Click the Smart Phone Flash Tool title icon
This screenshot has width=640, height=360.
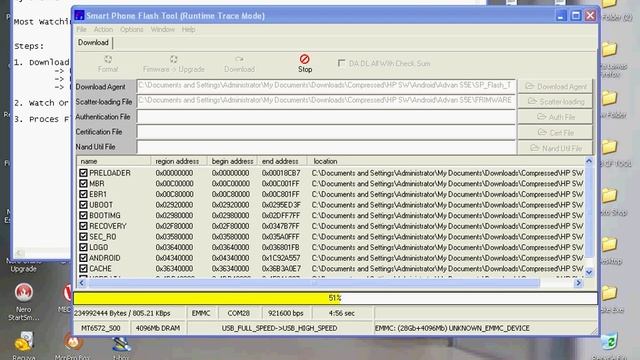pyautogui.click(x=79, y=16)
